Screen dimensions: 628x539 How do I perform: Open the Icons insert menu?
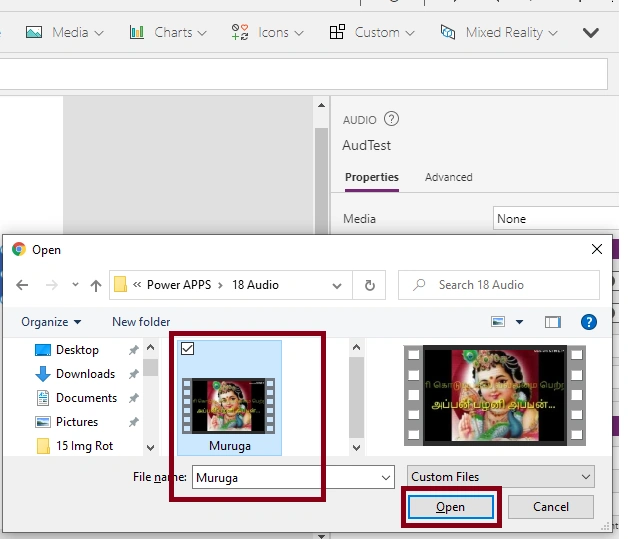268,32
